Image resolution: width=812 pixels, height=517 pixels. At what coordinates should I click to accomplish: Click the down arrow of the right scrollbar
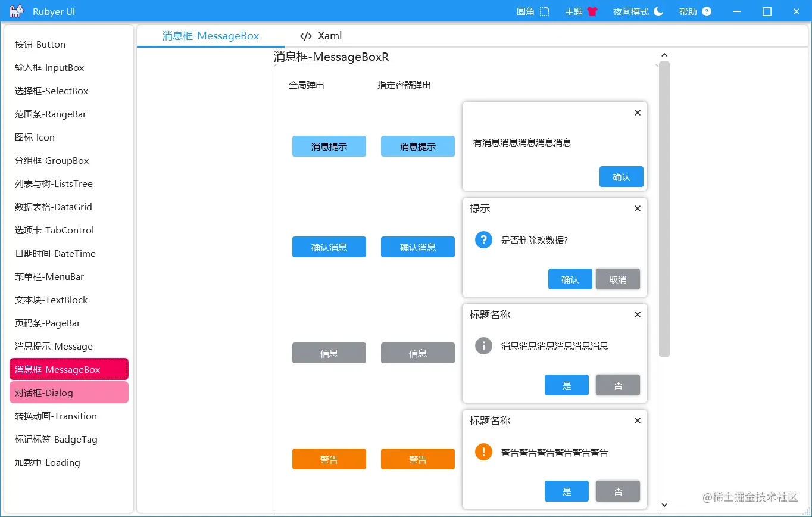pyautogui.click(x=664, y=504)
